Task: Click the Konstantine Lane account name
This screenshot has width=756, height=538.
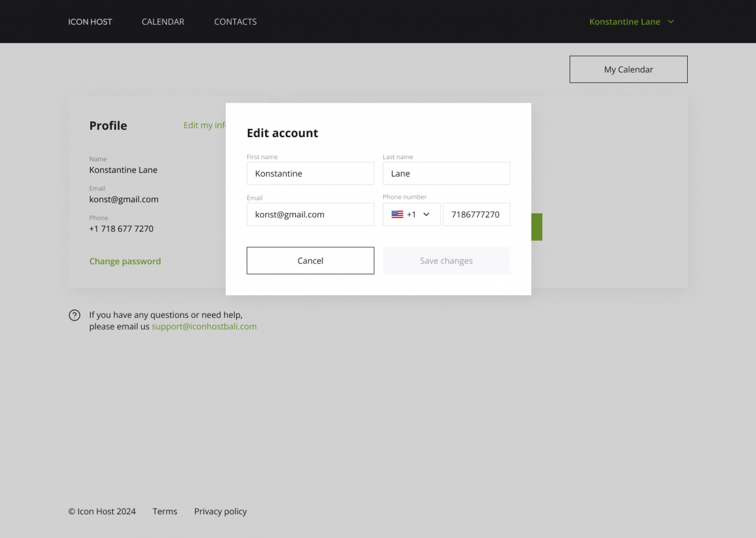Action: point(625,22)
